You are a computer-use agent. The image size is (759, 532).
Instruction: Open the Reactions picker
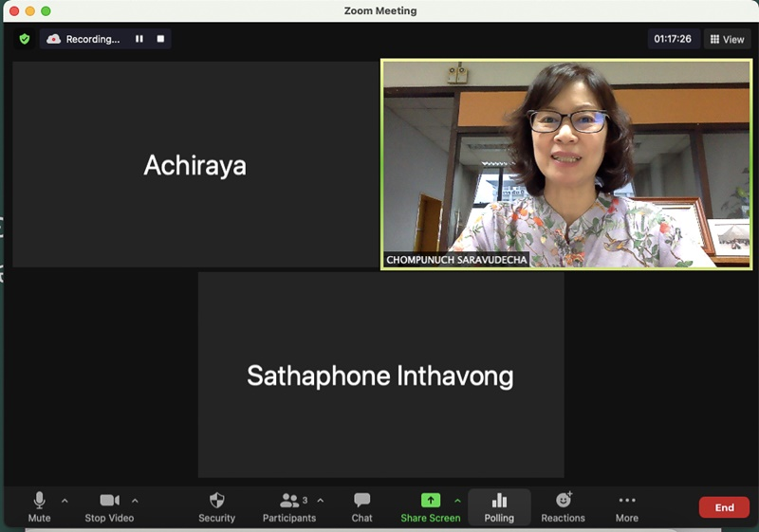click(x=563, y=506)
